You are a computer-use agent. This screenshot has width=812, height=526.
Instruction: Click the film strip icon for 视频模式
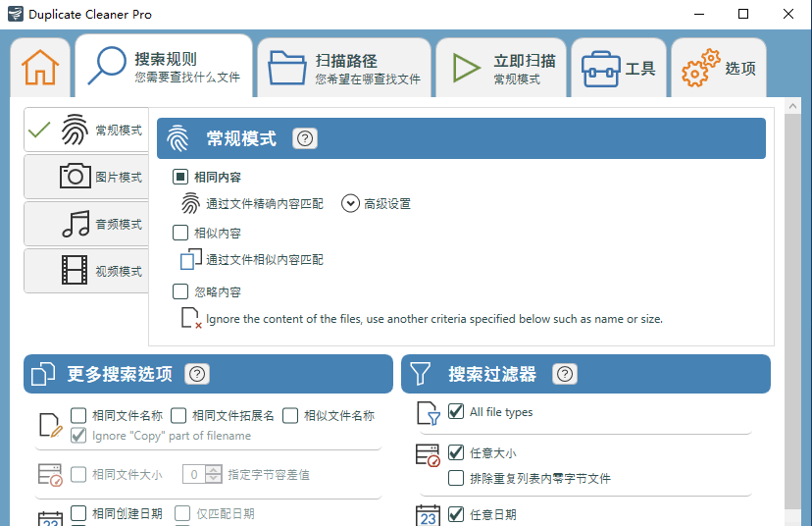tap(75, 270)
